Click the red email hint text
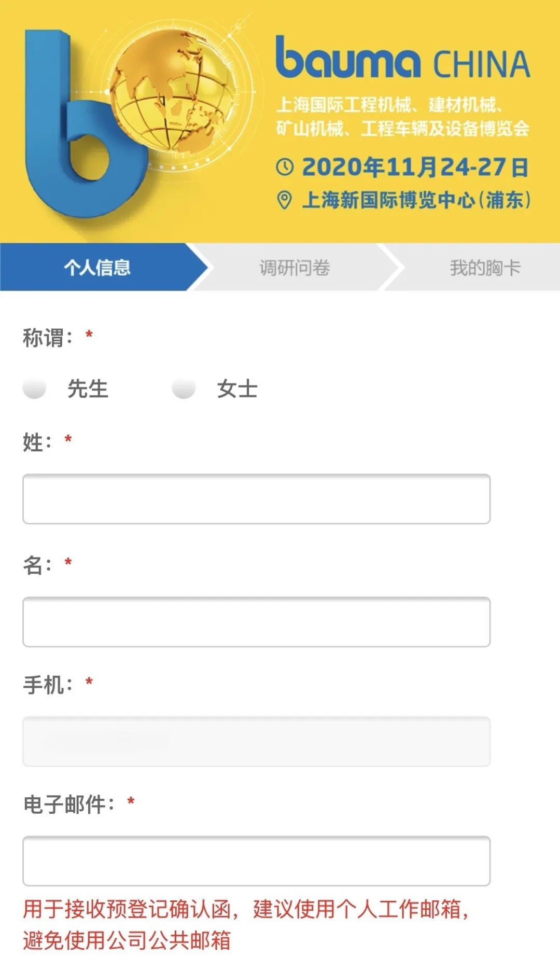The width and height of the screenshot is (560, 972). 246,924
